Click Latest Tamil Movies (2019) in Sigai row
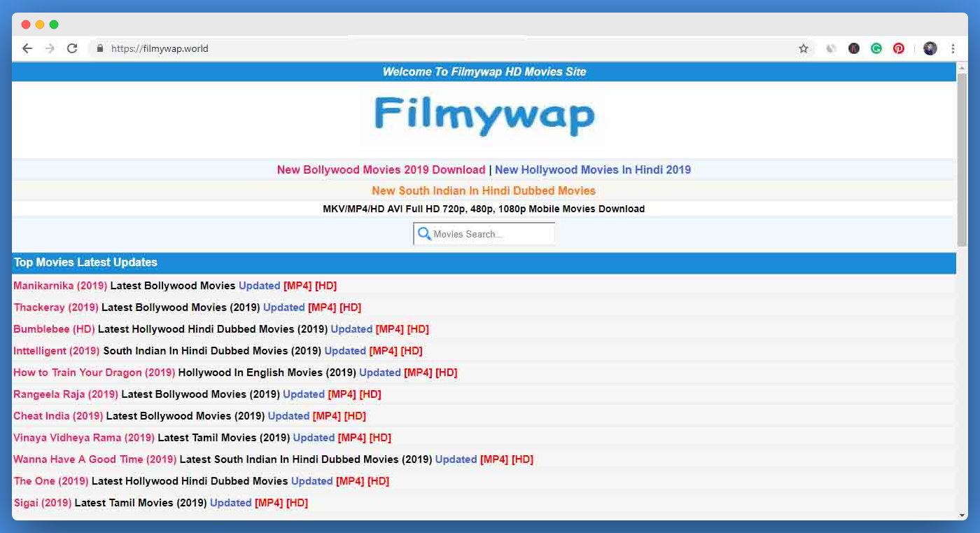 [141, 503]
